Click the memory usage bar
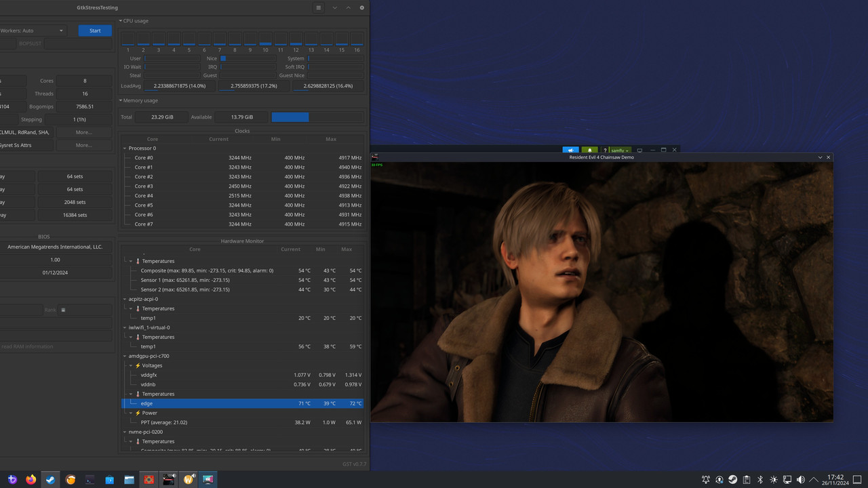 pos(317,117)
